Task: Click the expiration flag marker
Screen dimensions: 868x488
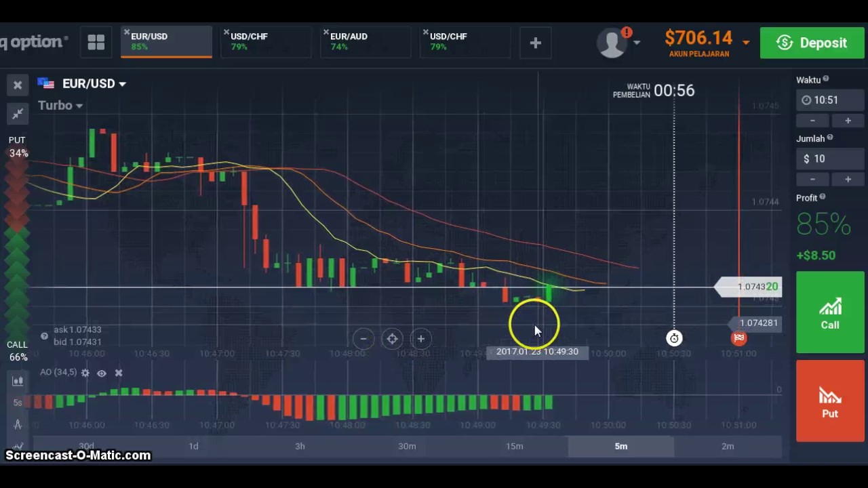Action: pyautogui.click(x=739, y=338)
